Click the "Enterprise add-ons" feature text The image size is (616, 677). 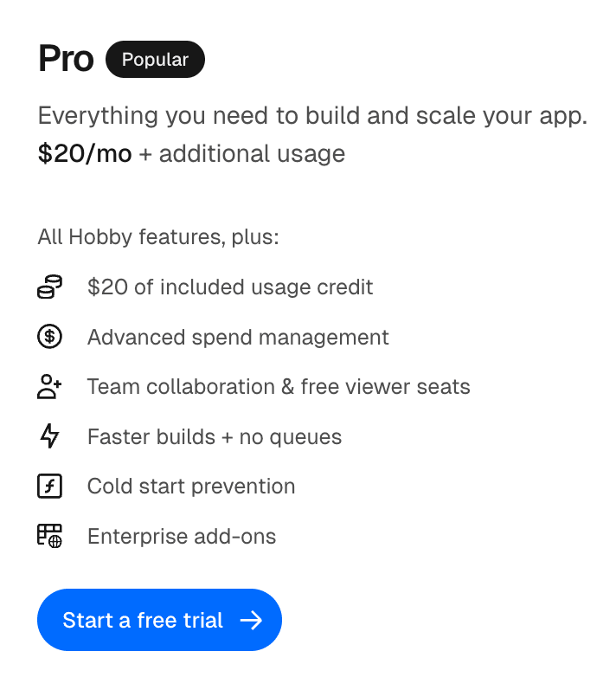click(x=182, y=536)
